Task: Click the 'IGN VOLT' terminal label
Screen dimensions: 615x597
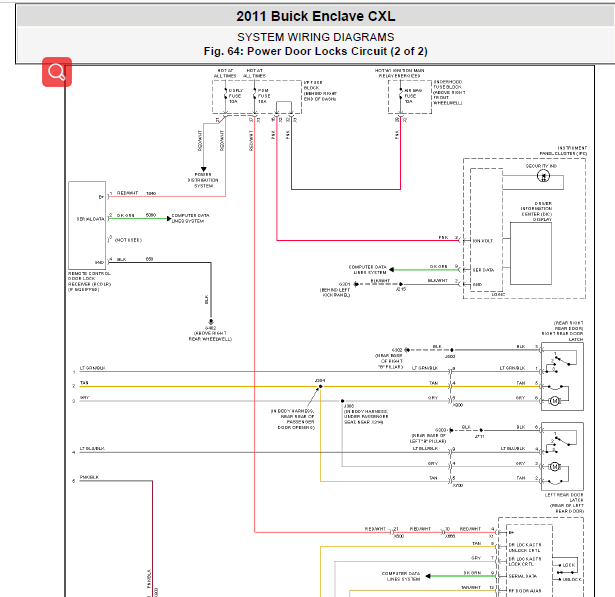Action: (482, 241)
